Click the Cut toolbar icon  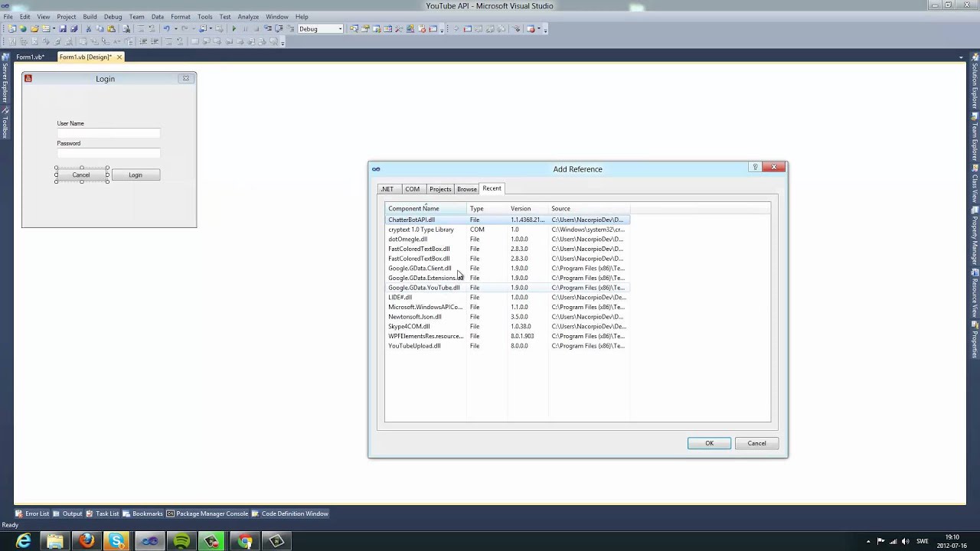89,29
